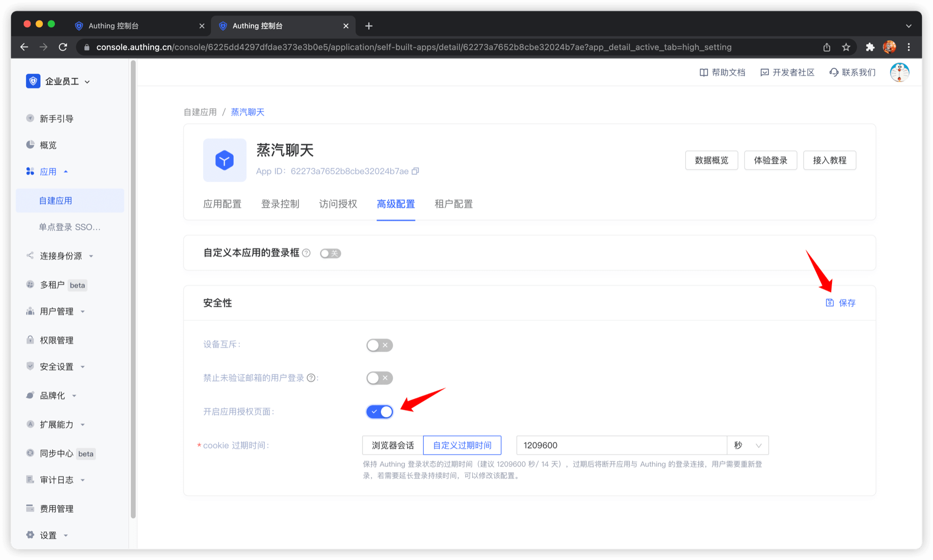Open the 秒 time unit dropdown
This screenshot has height=560, width=933.
click(x=747, y=445)
